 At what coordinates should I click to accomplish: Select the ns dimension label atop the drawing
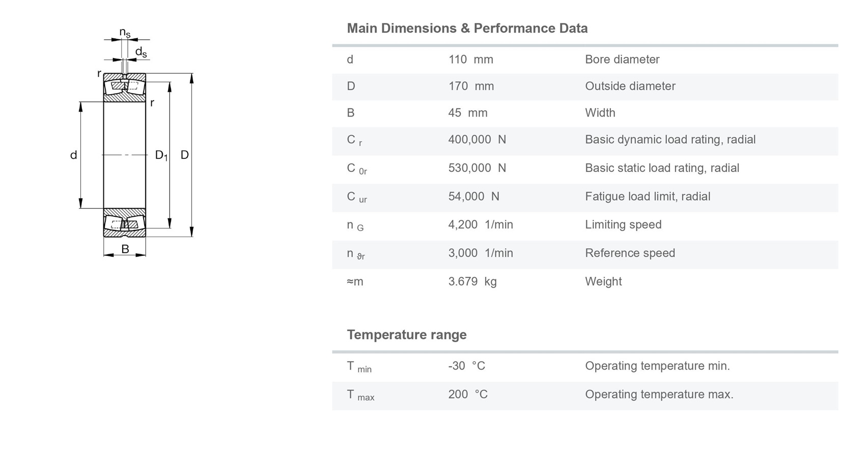[125, 33]
